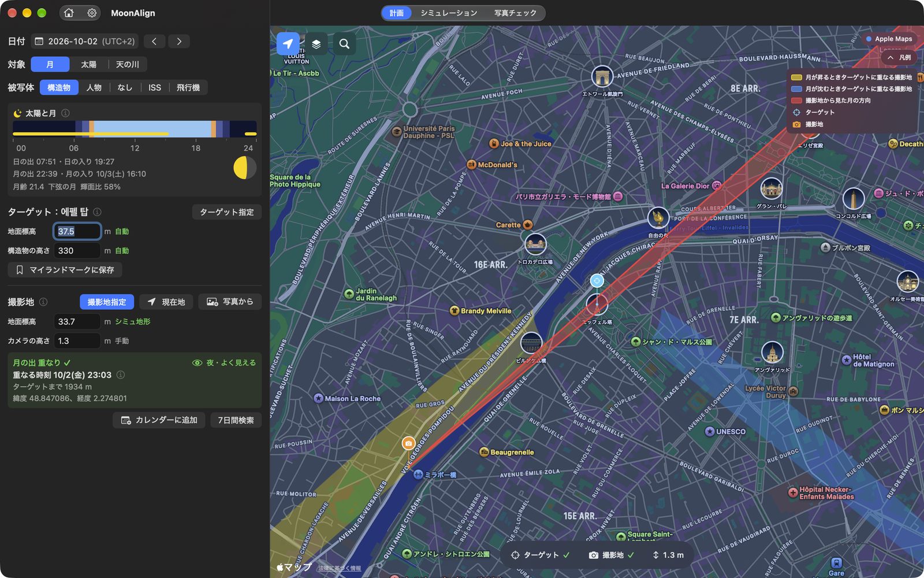
Task: Open map search magnifier
Action: 344,43
